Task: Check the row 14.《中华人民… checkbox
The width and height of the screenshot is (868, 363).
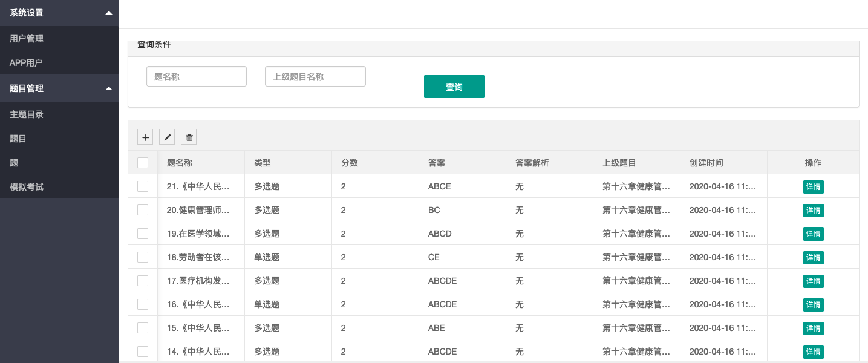Action: coord(143,351)
